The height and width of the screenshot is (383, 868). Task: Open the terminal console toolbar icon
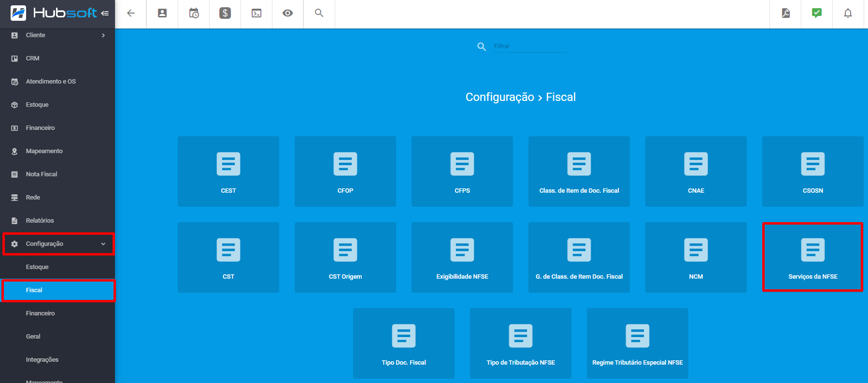[x=256, y=13]
